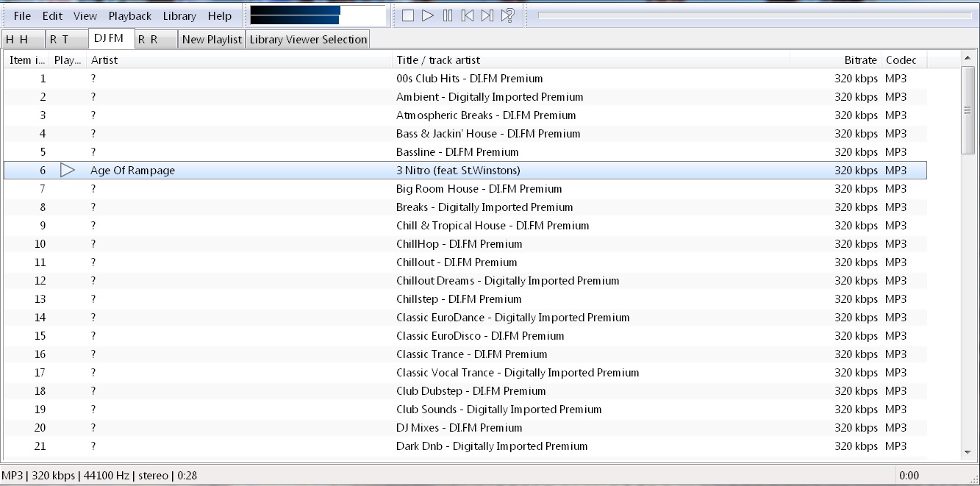Image resolution: width=980 pixels, height=486 pixels.
Task: Click the playing indicator arrow on row 6
Action: 68,171
